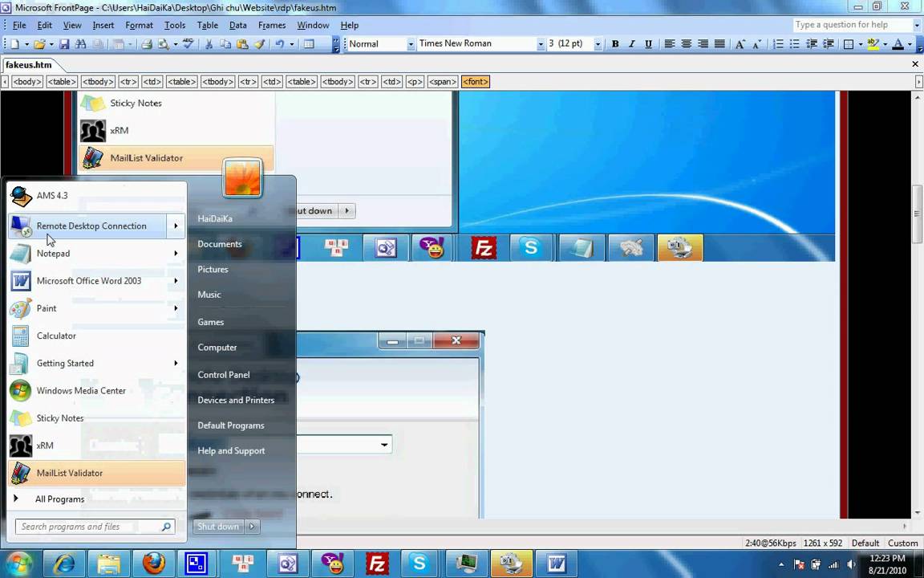
Task: Open the Font Color dropdown arrow
Action: point(910,45)
